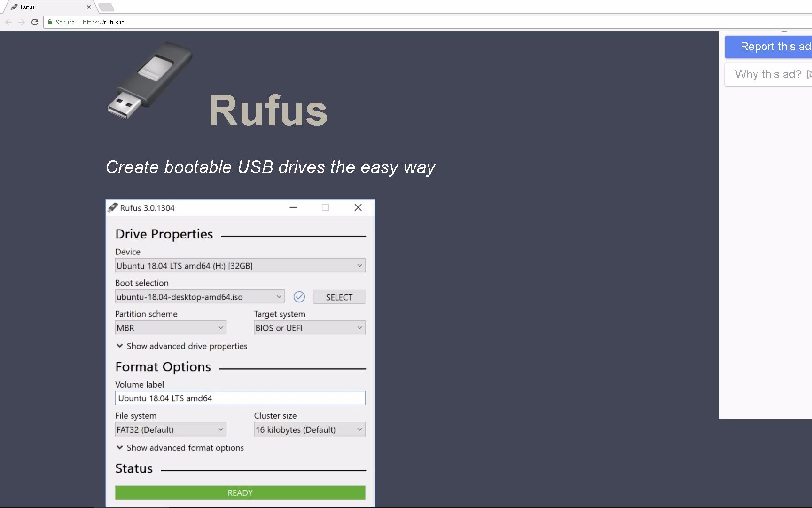Click the tagline Create bootable USB drives

pyautogui.click(x=271, y=167)
